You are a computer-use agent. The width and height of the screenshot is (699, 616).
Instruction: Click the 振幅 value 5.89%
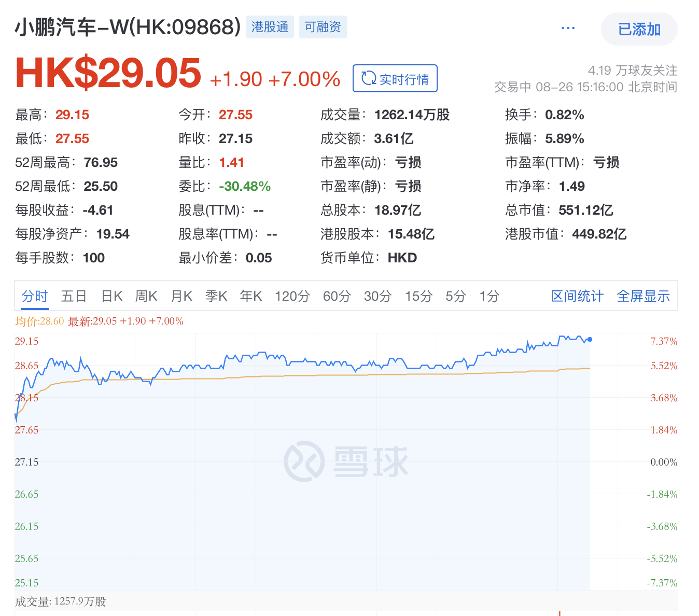[x=564, y=138]
